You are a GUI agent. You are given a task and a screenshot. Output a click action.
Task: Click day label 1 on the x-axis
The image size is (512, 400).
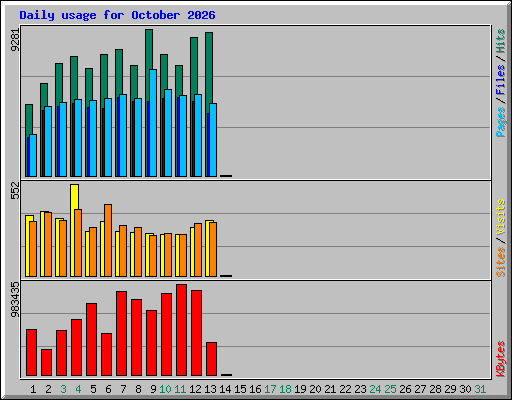(x=33, y=389)
